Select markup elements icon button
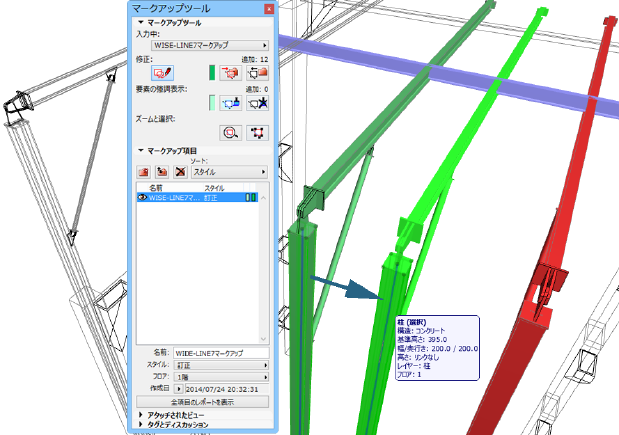The height and width of the screenshot is (435, 619). click(x=259, y=132)
